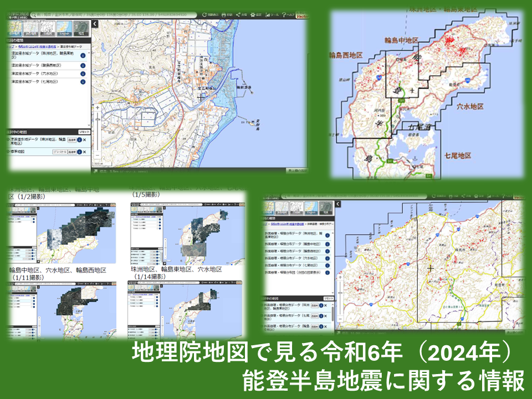The height and width of the screenshot is (399, 532).
Task: Open settings gear in tsunami map toolbar
Action: (x=253, y=15)
